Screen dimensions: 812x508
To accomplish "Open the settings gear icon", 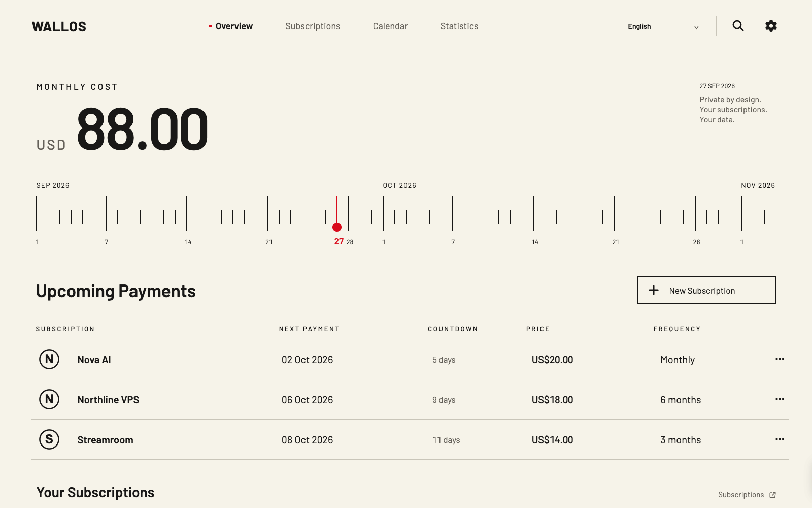I will pyautogui.click(x=771, y=26).
